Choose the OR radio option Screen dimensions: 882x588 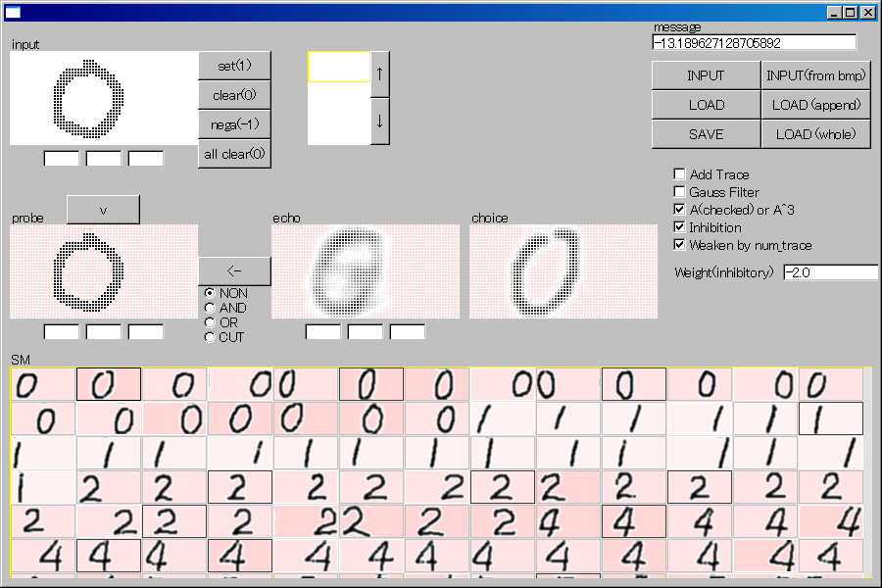(209, 322)
